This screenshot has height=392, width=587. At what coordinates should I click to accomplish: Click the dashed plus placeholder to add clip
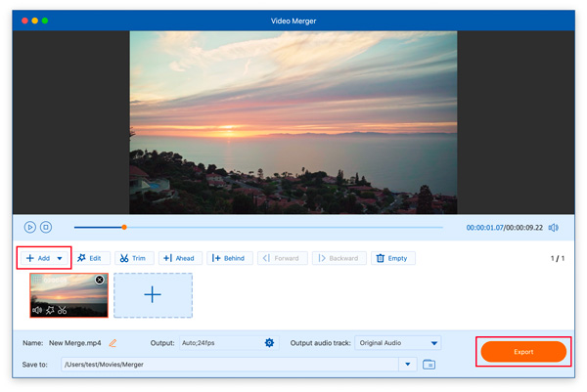pyautogui.click(x=154, y=295)
